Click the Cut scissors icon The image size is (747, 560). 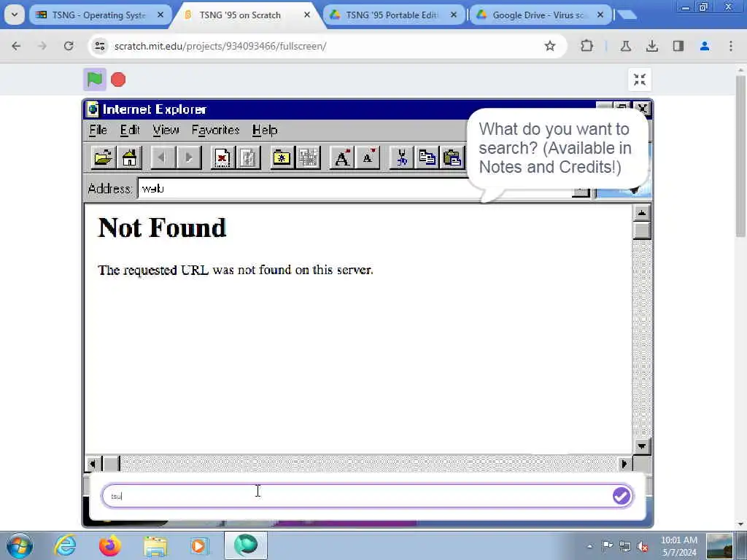coord(401,157)
